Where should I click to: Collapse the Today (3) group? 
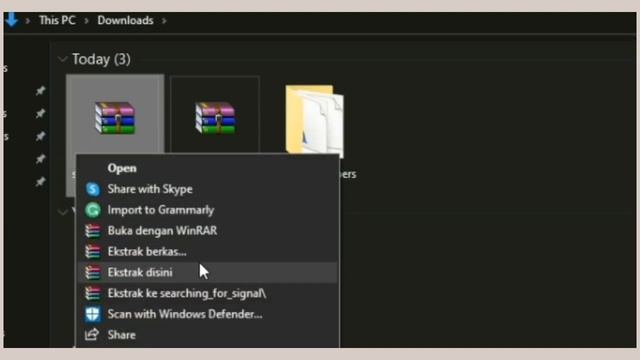tap(62, 59)
